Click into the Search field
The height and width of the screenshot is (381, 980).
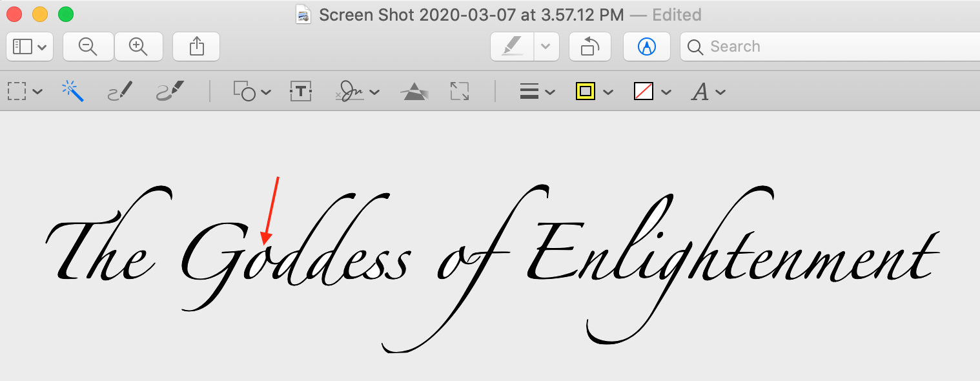(x=830, y=46)
